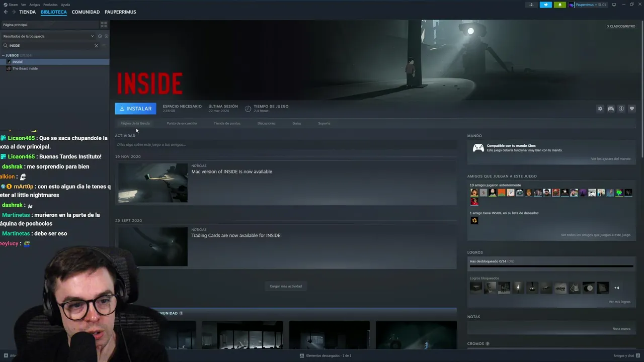Open advanced search filter options icon
The width and height of the screenshot is (644, 362).
[104, 46]
